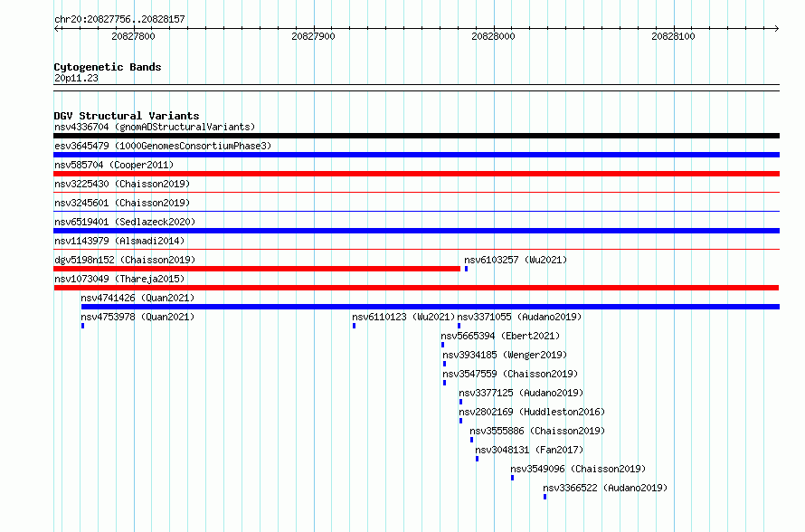The image size is (805, 532).
Task: Select blue nsv2802169 marker
Action: point(460,421)
